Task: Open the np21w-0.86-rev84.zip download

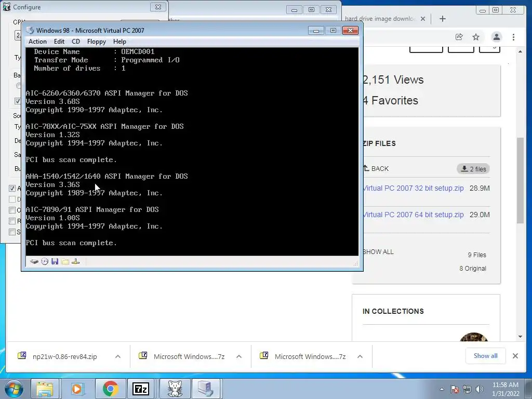Action: [65, 356]
